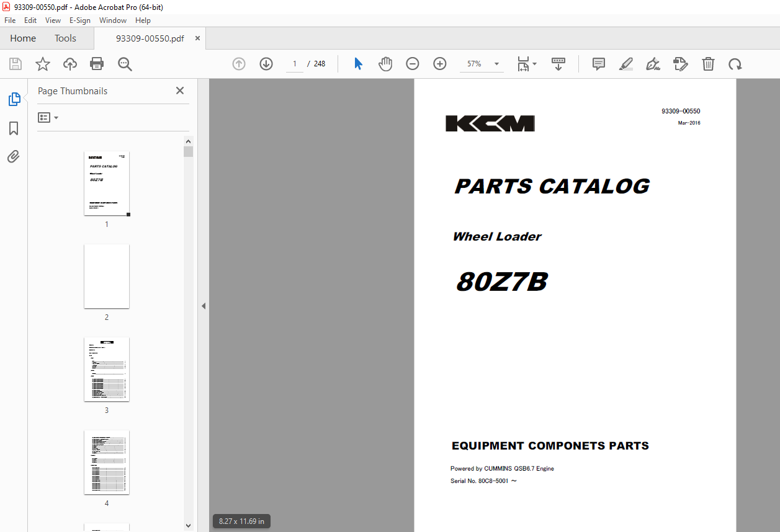Click the 248 total pages label
The height and width of the screenshot is (532, 780).
point(320,64)
